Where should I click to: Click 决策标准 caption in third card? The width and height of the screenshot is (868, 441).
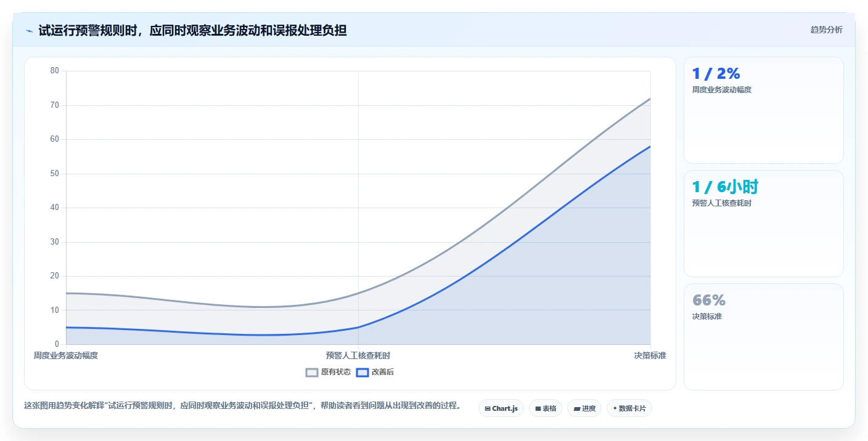[x=707, y=317]
